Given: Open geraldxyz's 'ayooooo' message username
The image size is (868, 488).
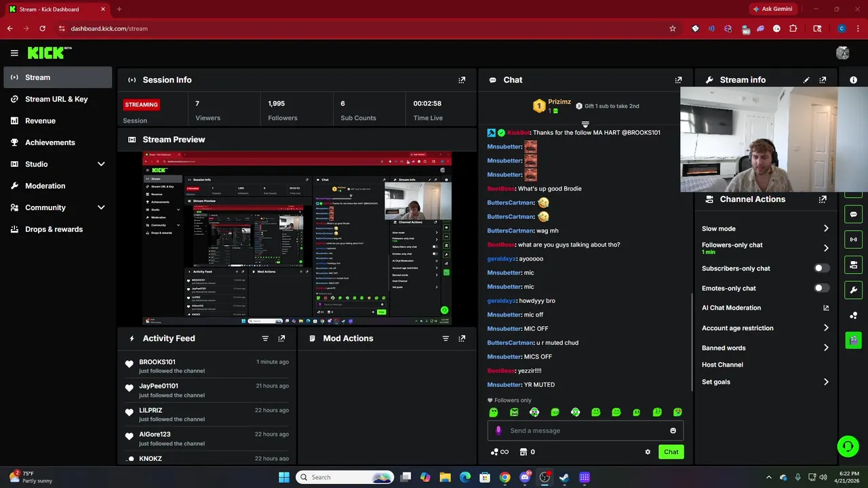Looking at the screenshot, I should pyautogui.click(x=502, y=259).
